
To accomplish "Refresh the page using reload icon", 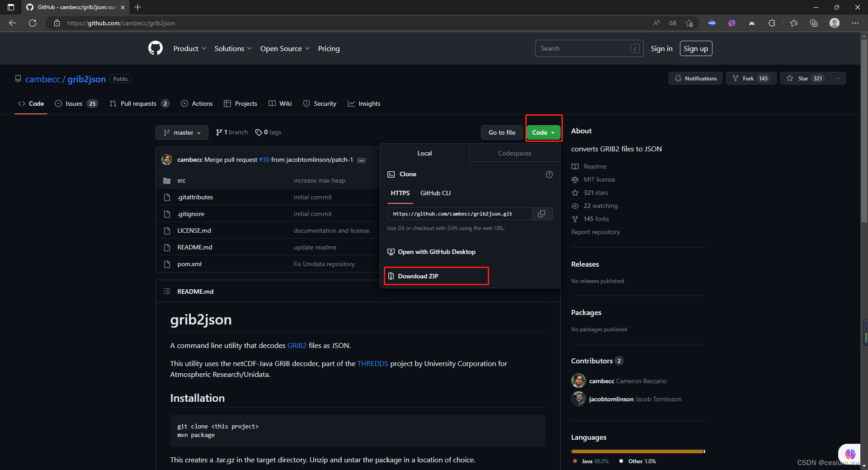I will [x=33, y=23].
